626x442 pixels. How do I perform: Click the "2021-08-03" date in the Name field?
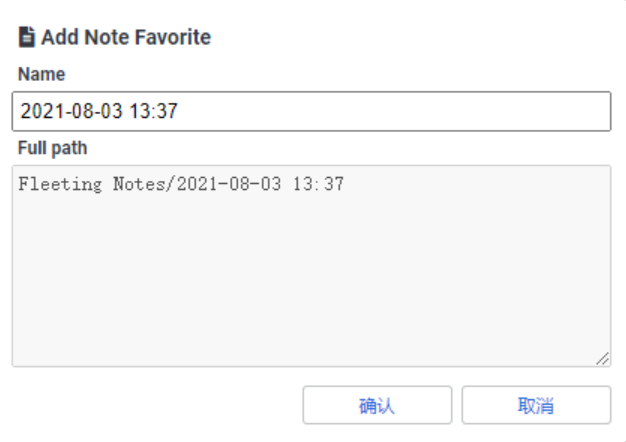coord(71,111)
